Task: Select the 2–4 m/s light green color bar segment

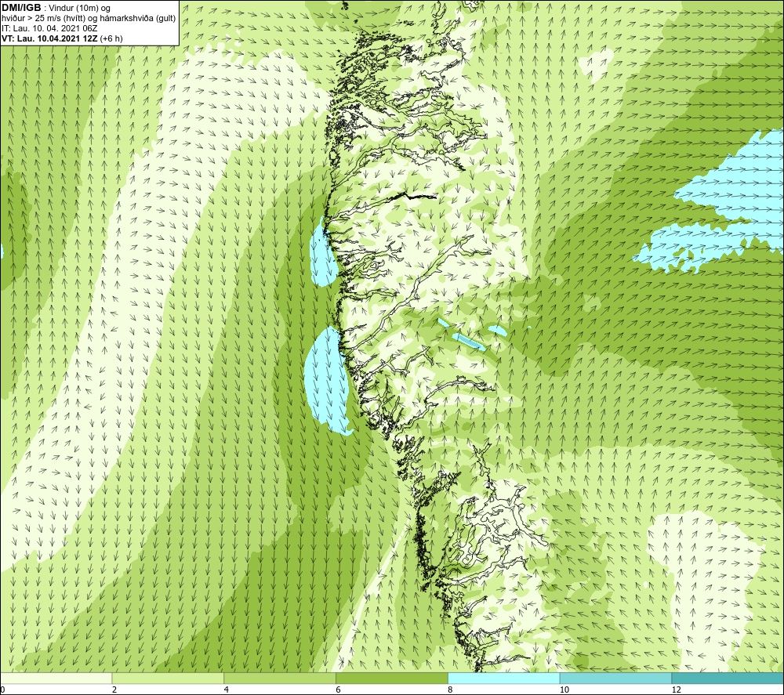Action: point(168,678)
